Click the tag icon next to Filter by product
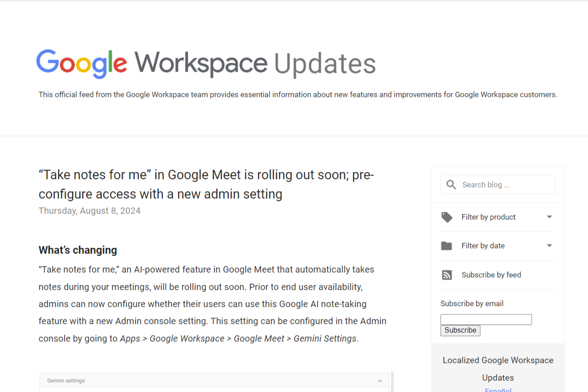Image resolution: width=588 pixels, height=392 pixels. coord(447,217)
